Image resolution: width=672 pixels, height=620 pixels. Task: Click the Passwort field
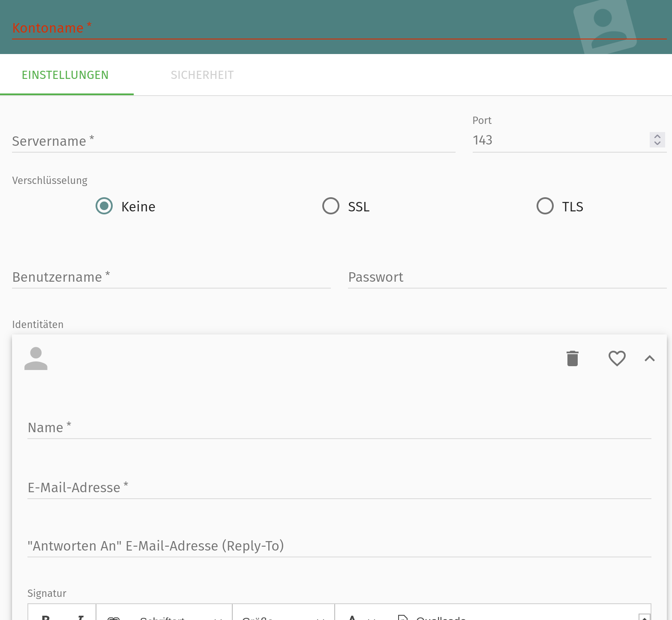507,277
